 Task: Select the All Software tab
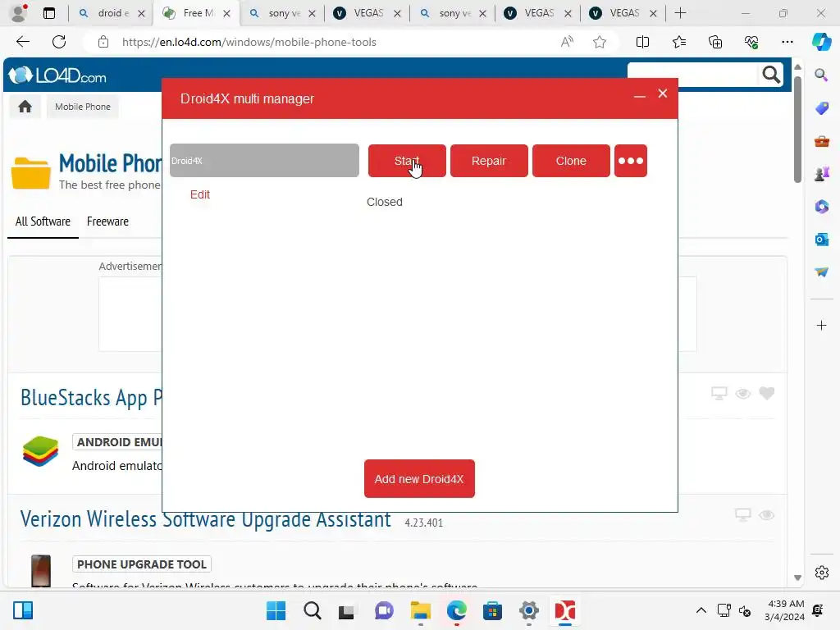(x=43, y=221)
